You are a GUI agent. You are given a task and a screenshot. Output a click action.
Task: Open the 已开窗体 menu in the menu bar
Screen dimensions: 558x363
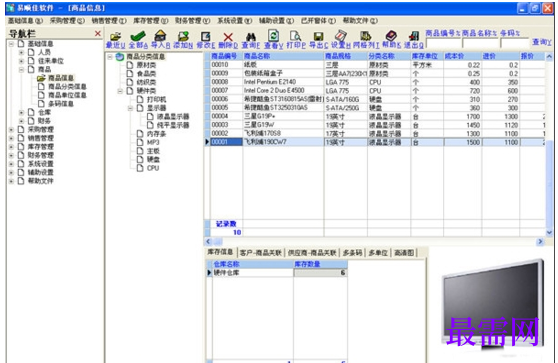(318, 21)
